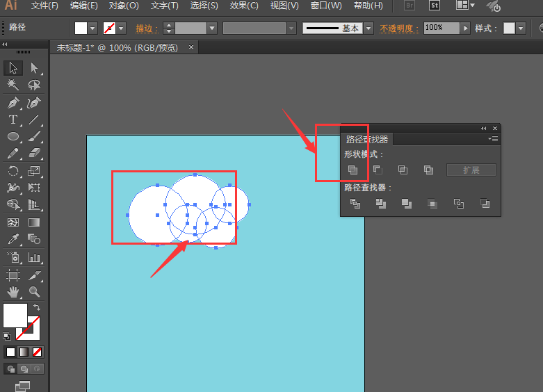Select the Eraser tool

coord(34,154)
